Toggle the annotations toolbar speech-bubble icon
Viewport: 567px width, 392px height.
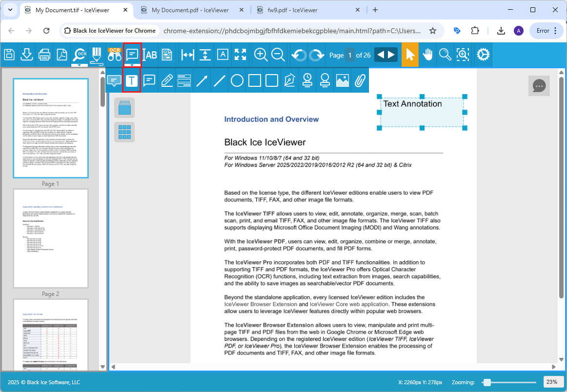pyautogui.click(x=132, y=55)
